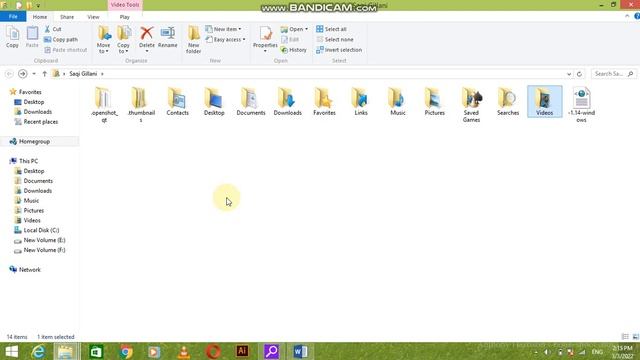The image size is (640, 360).
Task: Open New Volume (E:) in the sidebar
Action: (44, 240)
